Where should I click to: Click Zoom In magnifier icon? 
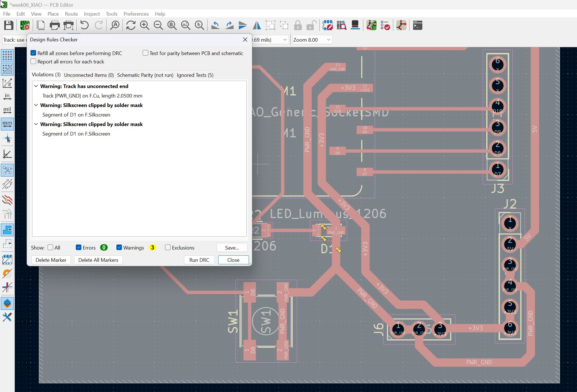[x=145, y=25]
